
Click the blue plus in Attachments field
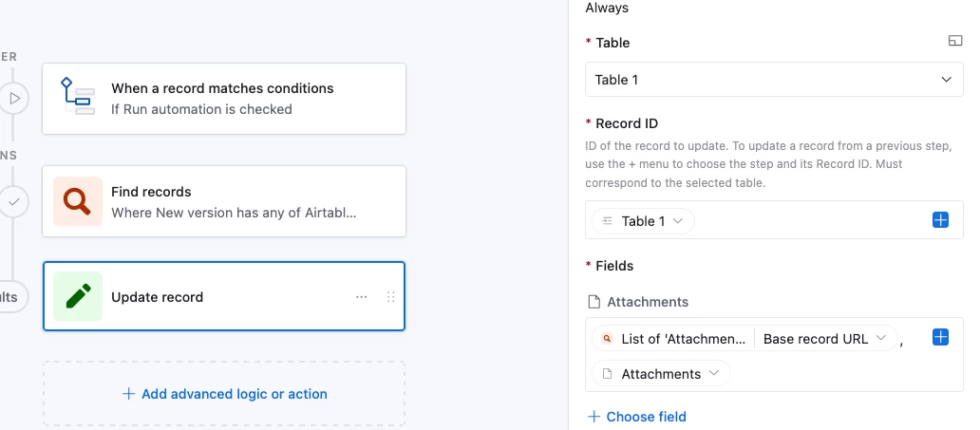(940, 337)
